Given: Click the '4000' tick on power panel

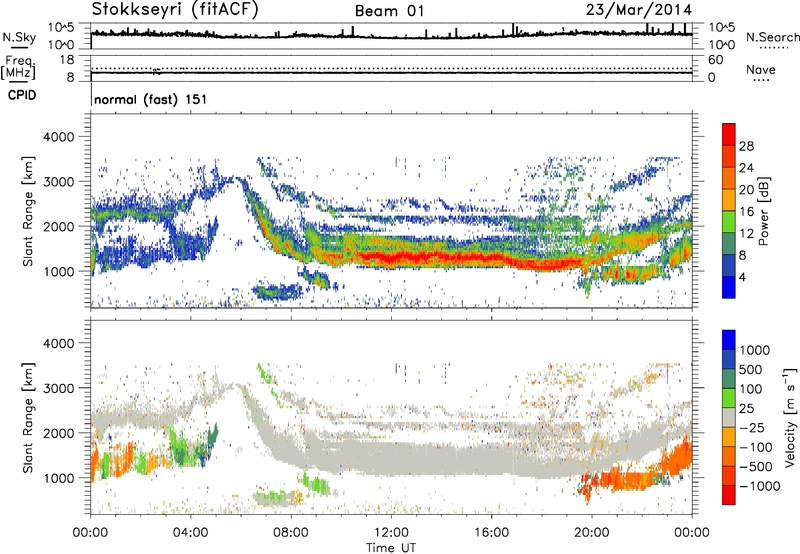Looking at the screenshot, I should coord(58,137).
